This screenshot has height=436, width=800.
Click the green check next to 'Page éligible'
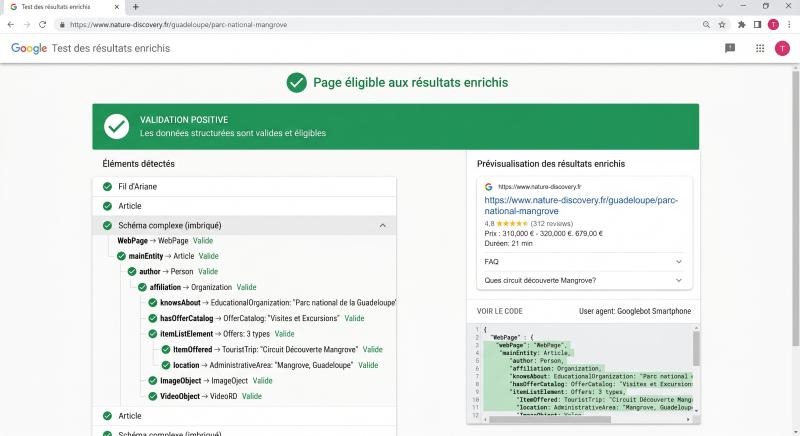coord(296,83)
